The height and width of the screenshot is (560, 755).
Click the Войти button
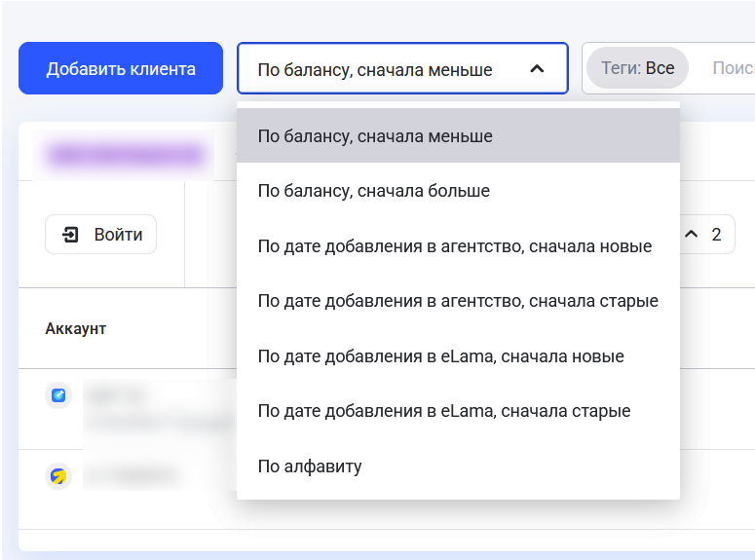(x=100, y=235)
